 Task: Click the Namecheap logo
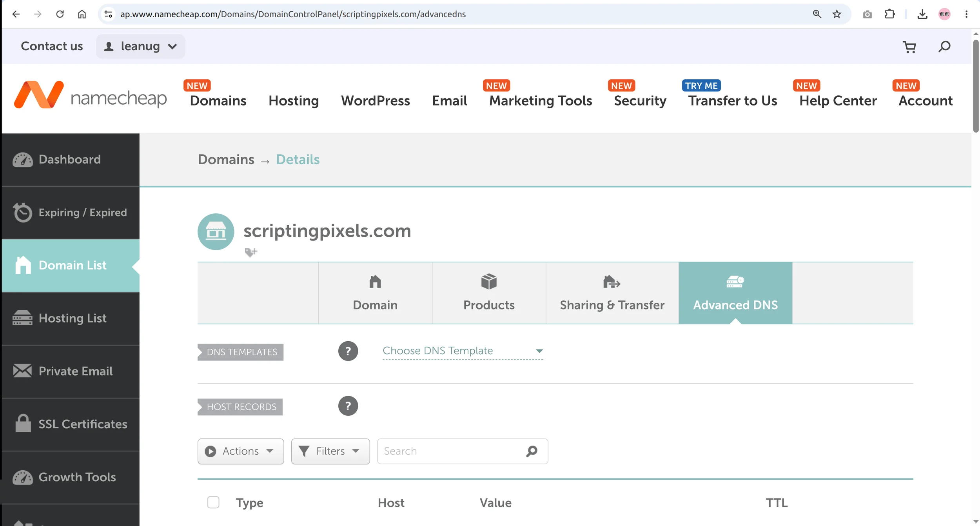click(91, 95)
